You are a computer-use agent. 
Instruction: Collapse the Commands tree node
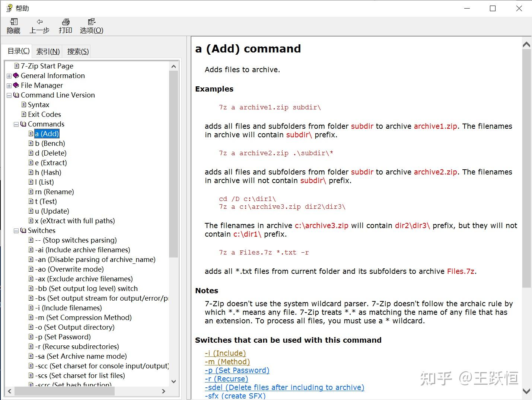tap(16, 124)
